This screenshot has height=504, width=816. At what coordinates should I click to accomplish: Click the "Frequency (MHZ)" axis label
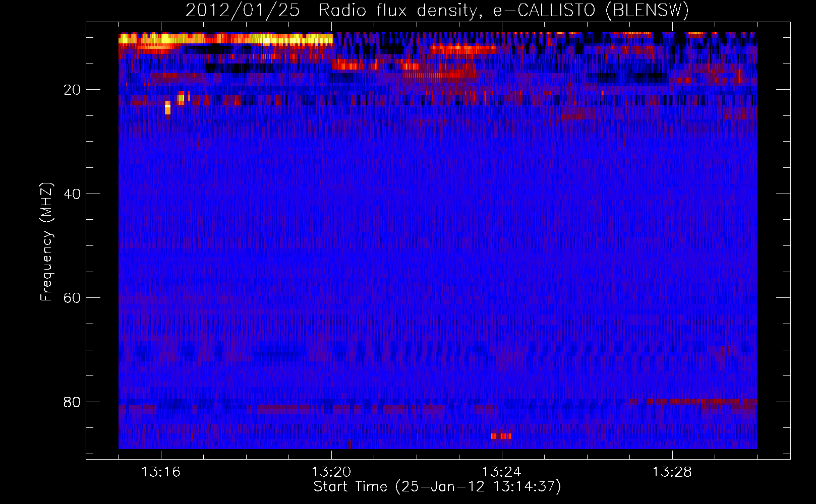(x=46, y=241)
